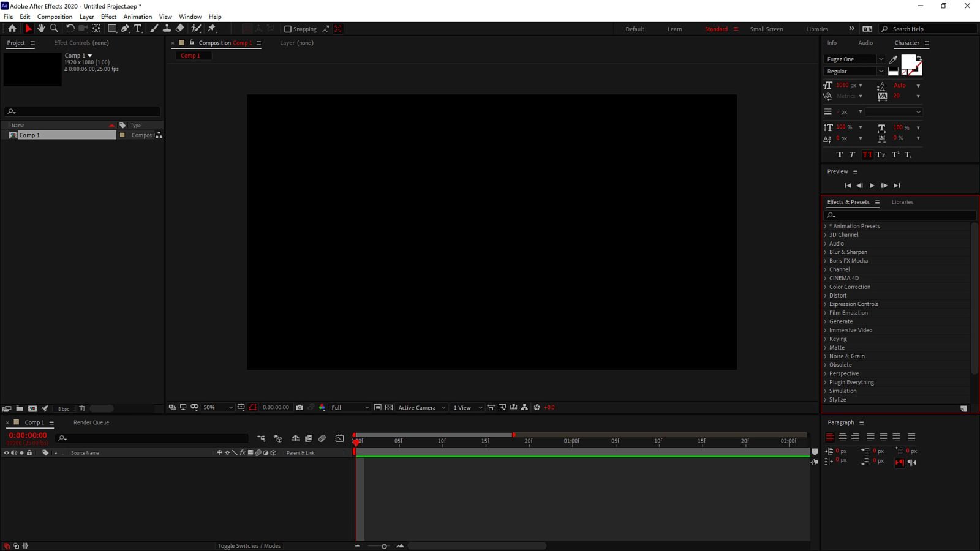Open the Learn workspace
Viewport: 980px width, 551px height.
(674, 29)
